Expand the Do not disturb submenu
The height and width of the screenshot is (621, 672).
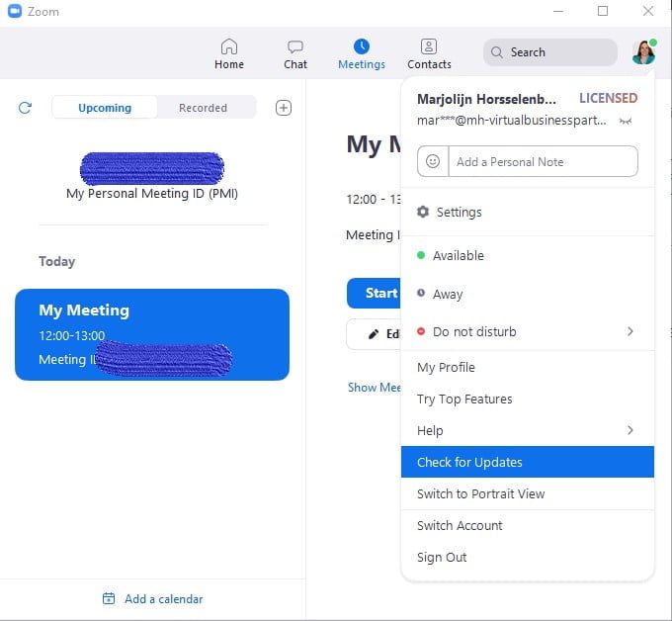coord(630,331)
